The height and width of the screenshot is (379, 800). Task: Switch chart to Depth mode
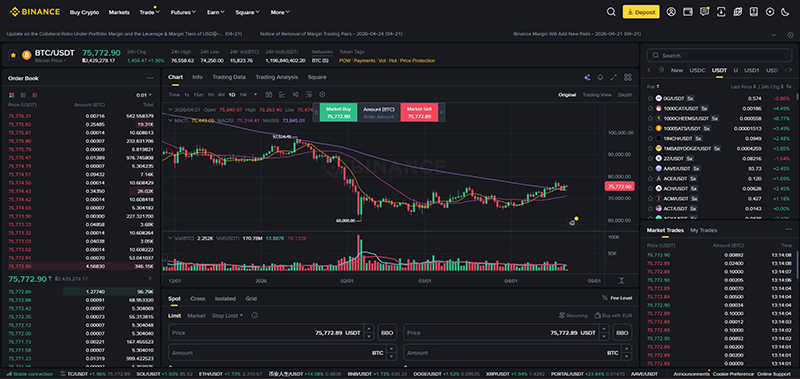coord(625,95)
